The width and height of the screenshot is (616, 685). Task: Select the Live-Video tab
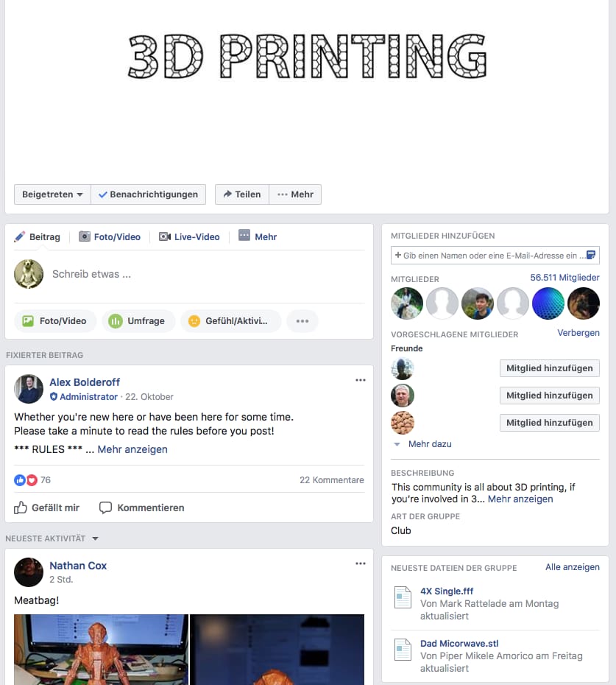tap(189, 236)
